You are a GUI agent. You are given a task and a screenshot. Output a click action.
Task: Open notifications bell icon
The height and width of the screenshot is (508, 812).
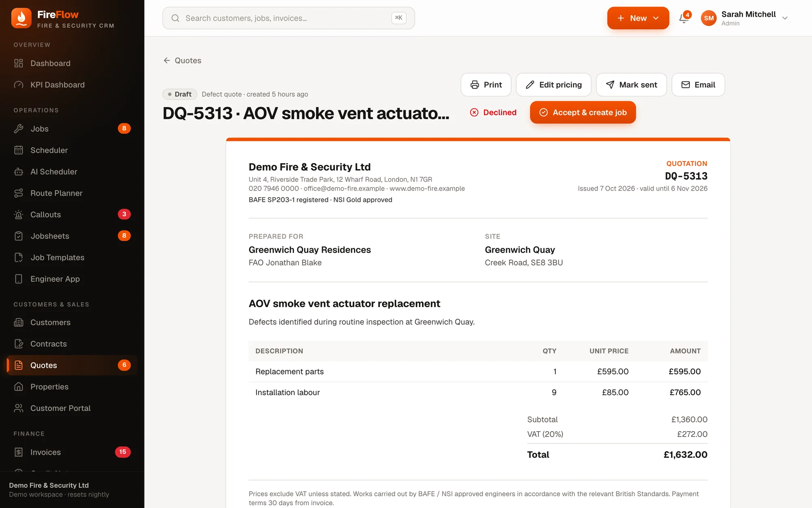tap(684, 18)
